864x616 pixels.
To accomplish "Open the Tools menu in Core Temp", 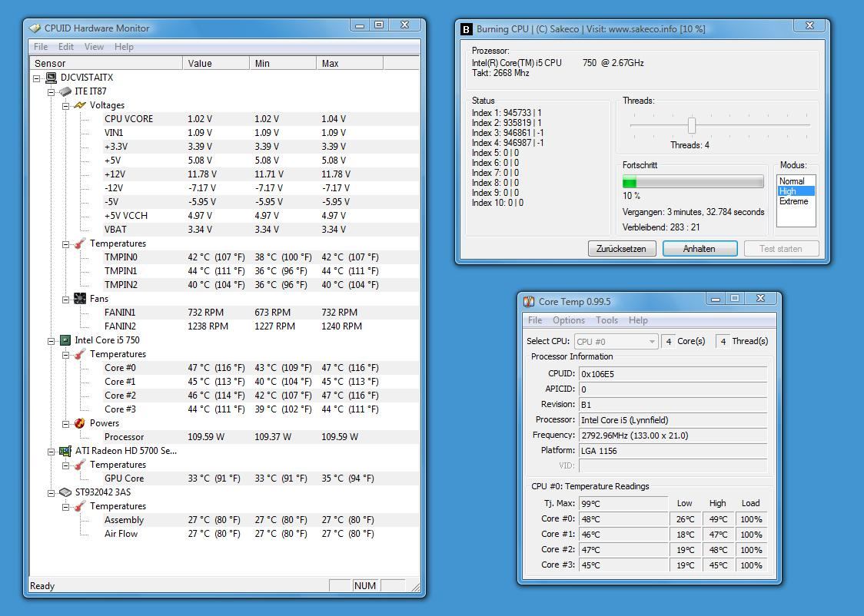I will coord(606,320).
